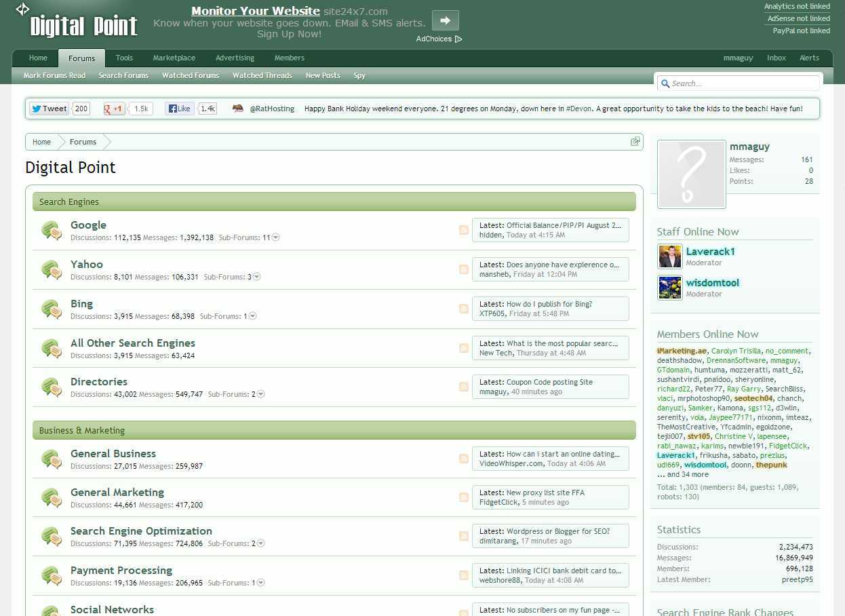
Task: Open the Marketplace tab
Action: pyautogui.click(x=174, y=58)
